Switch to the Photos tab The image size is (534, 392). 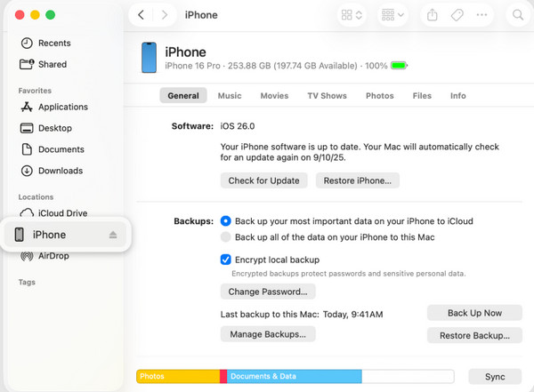tap(380, 96)
